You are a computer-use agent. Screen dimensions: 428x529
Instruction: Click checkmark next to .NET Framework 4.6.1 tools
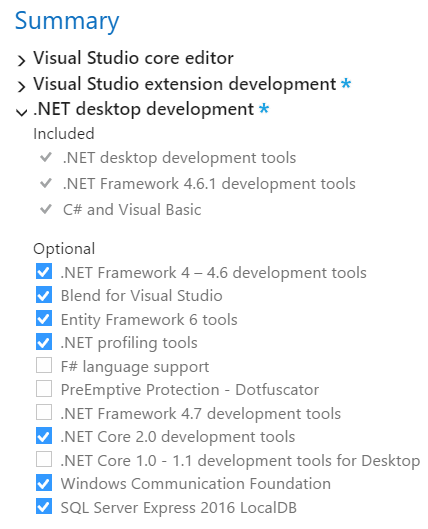(x=46, y=183)
